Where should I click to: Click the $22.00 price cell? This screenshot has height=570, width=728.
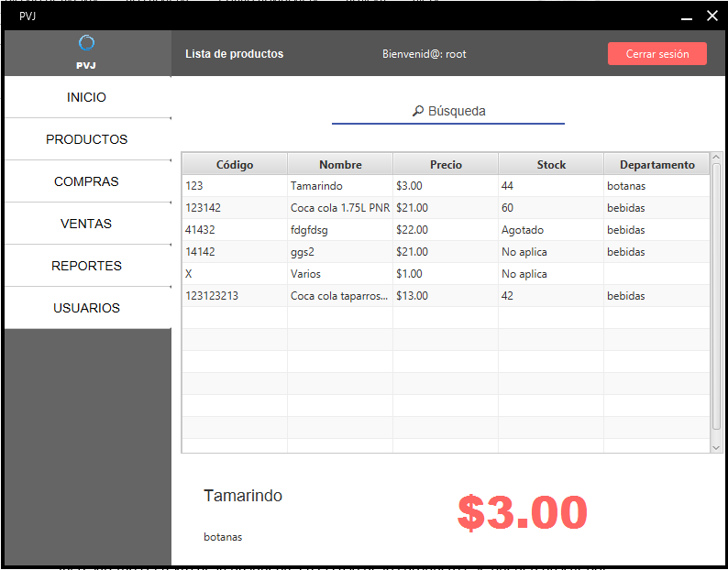[x=446, y=230]
